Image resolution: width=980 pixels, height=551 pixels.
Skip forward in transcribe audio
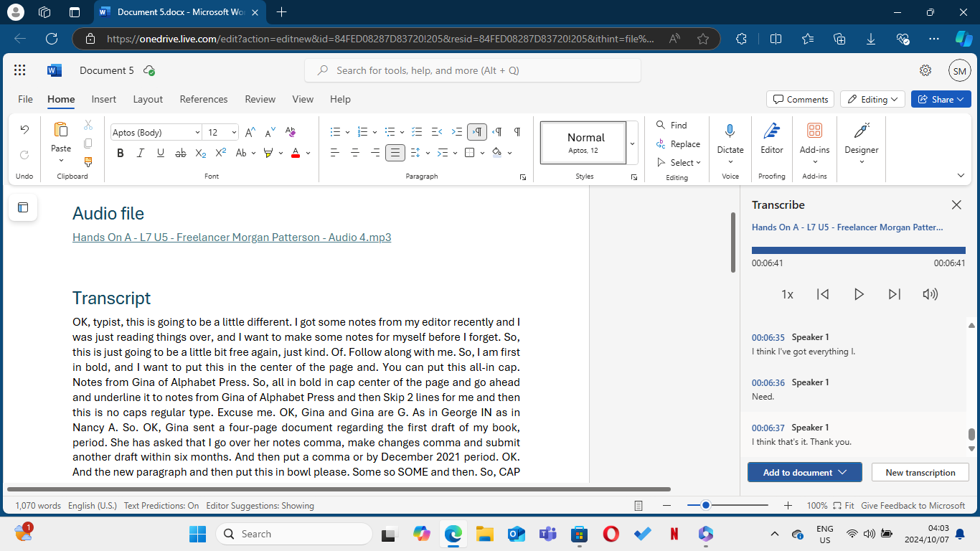click(x=894, y=294)
